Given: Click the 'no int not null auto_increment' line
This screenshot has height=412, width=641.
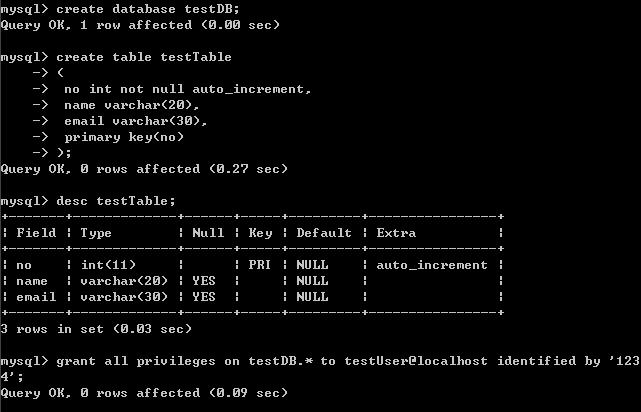Looking at the screenshot, I should click(187, 89).
